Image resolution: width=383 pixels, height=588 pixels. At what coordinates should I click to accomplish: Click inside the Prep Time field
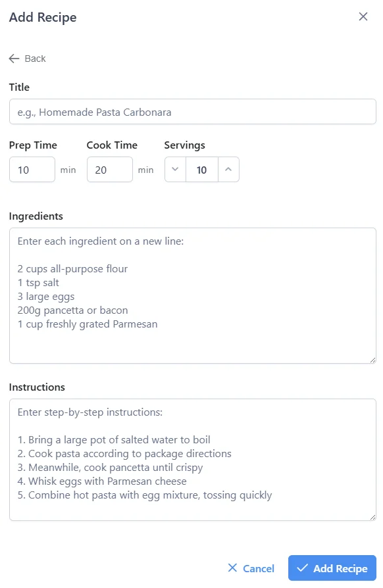click(32, 169)
